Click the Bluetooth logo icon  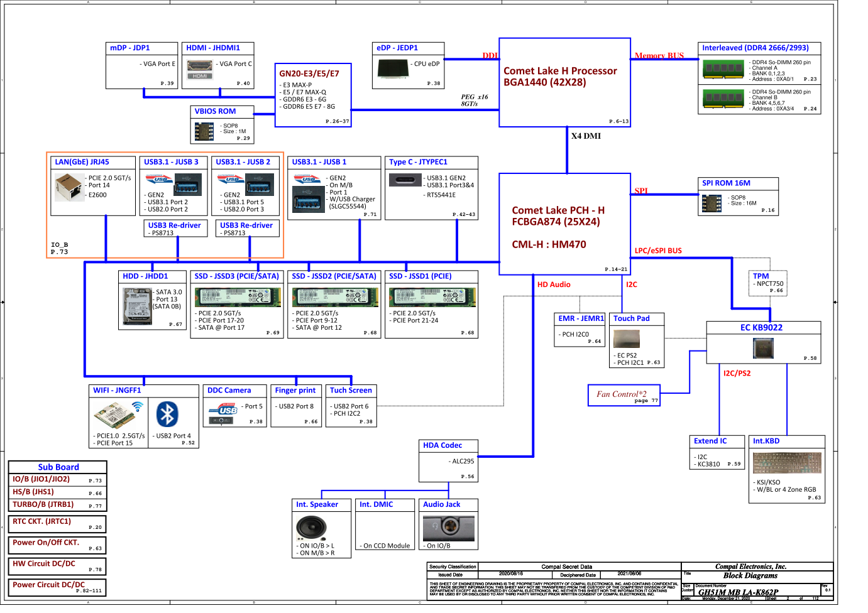click(x=167, y=414)
